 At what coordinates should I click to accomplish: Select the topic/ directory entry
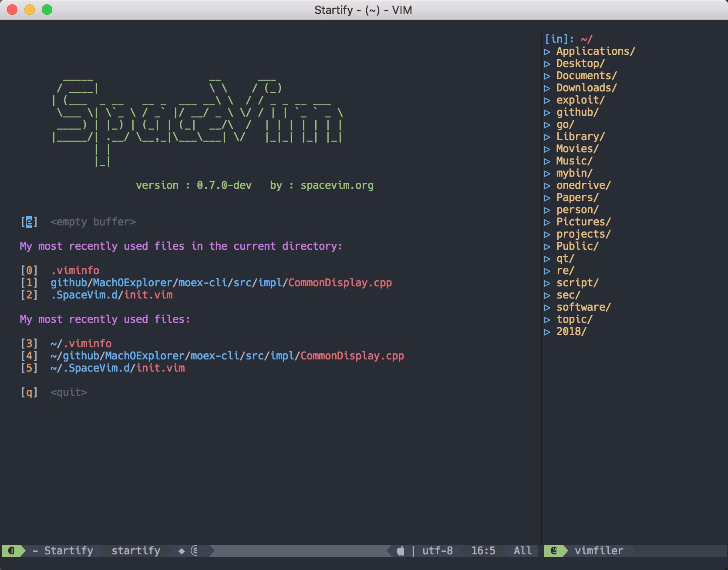coord(574,319)
